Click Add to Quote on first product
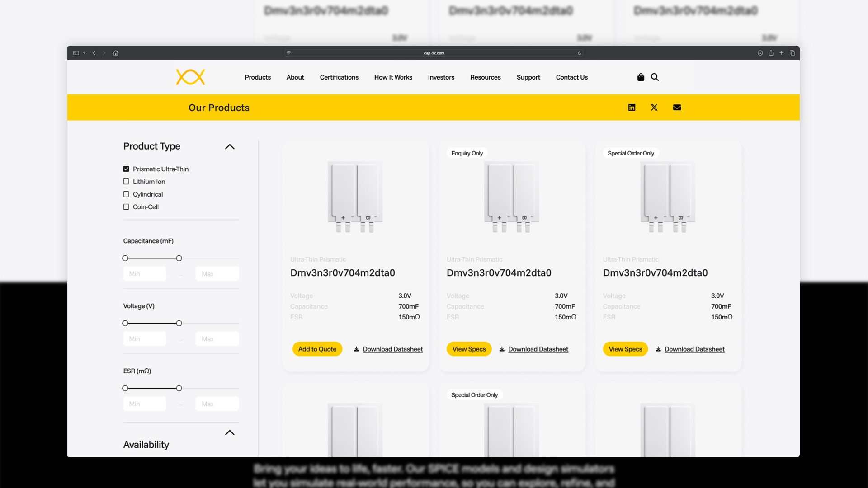The image size is (868, 488). (317, 349)
